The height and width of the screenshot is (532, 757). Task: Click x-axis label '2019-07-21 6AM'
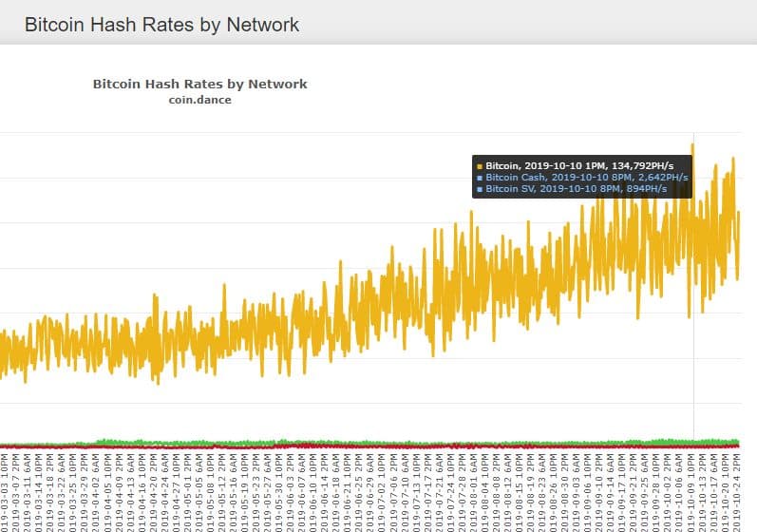440,492
